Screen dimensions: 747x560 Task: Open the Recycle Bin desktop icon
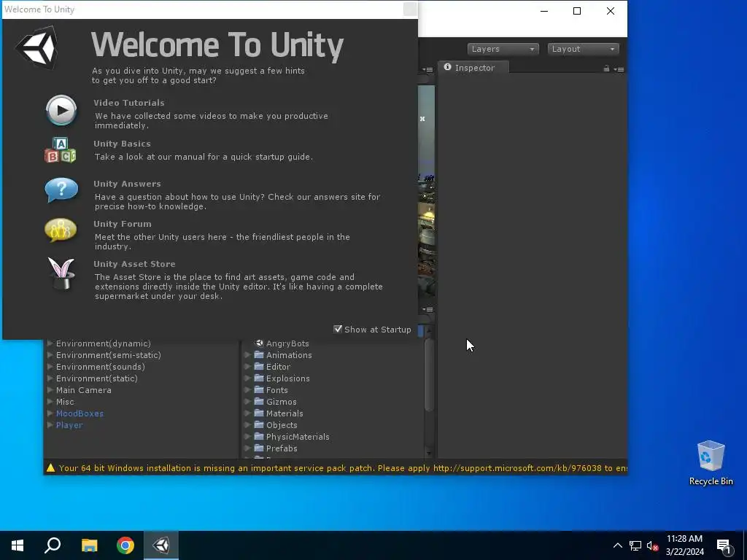tap(711, 462)
